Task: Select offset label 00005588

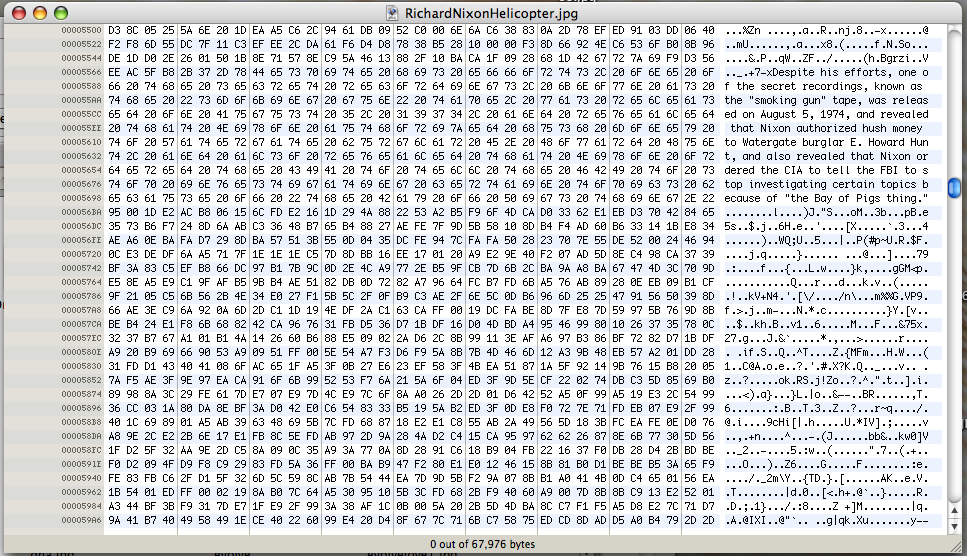Action: (81, 86)
